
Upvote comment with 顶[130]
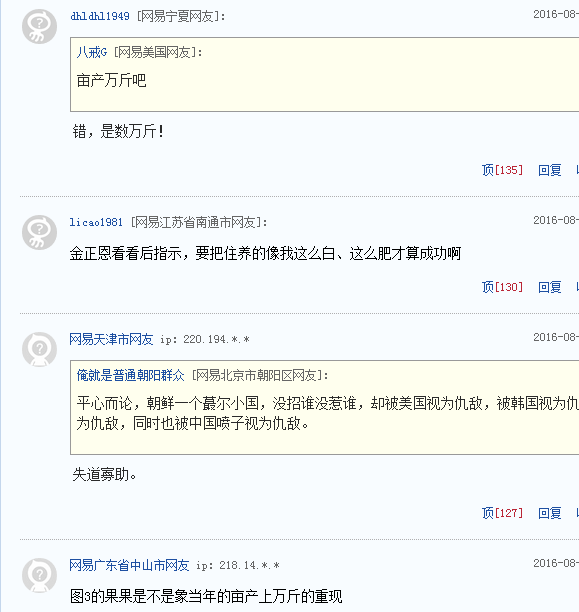502,287
